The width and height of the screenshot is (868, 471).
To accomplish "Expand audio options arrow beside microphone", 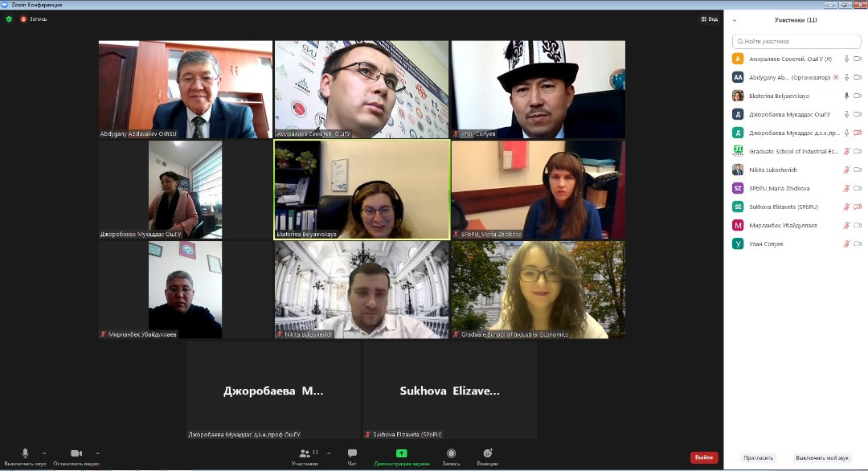I will (x=44, y=453).
